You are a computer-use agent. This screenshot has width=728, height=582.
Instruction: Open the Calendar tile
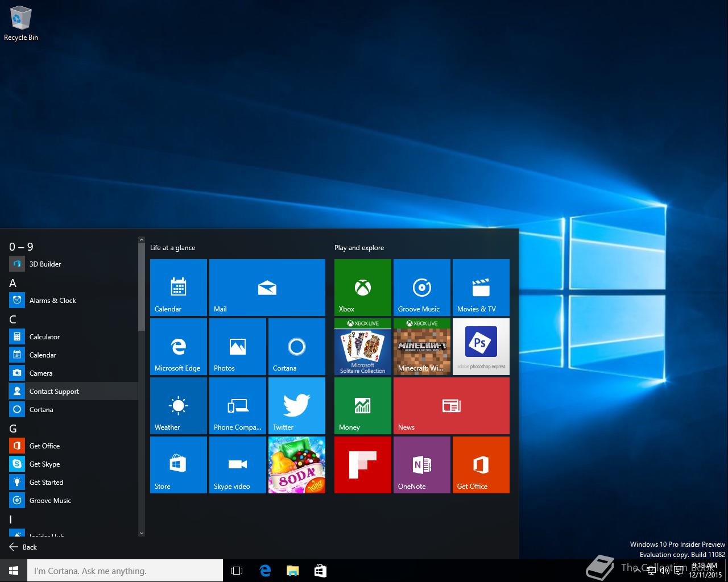(179, 288)
